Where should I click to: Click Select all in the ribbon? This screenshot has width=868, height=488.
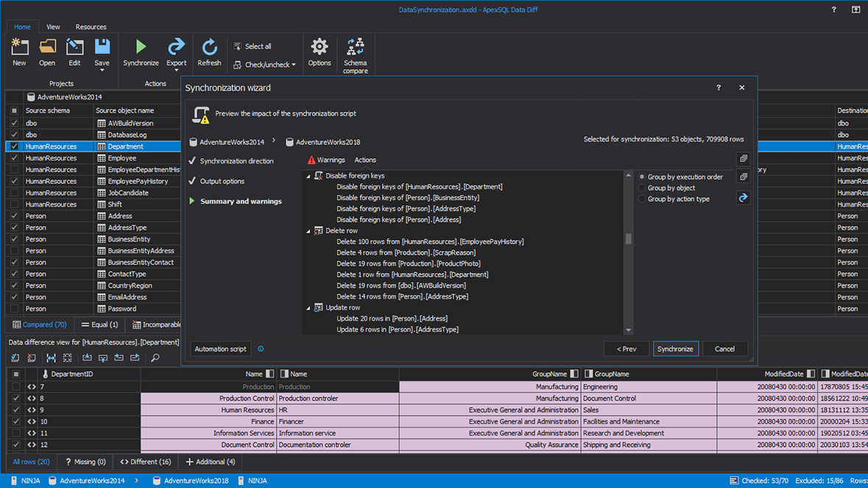coord(253,46)
